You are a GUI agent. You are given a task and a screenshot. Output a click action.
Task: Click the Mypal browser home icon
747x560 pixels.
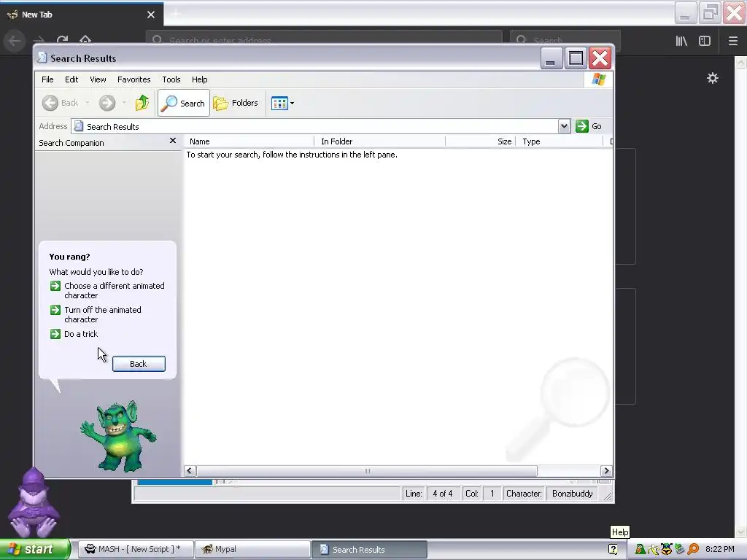pyautogui.click(x=85, y=40)
